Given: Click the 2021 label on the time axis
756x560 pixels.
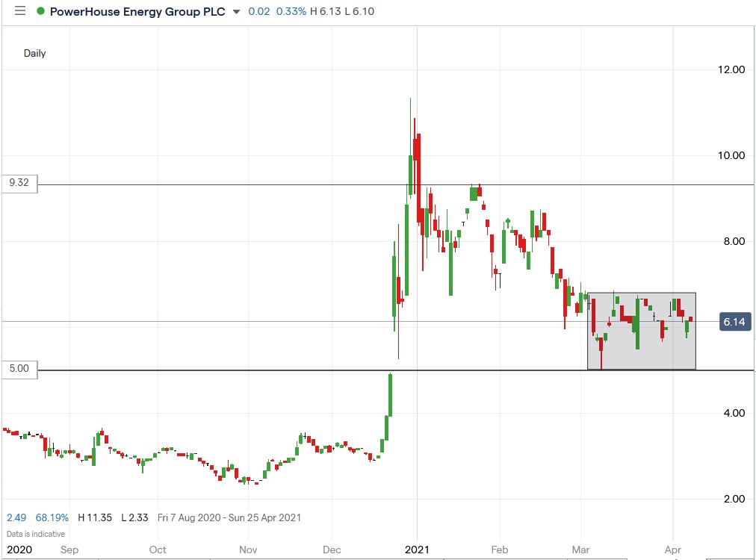Looking at the screenshot, I should coord(417,549).
